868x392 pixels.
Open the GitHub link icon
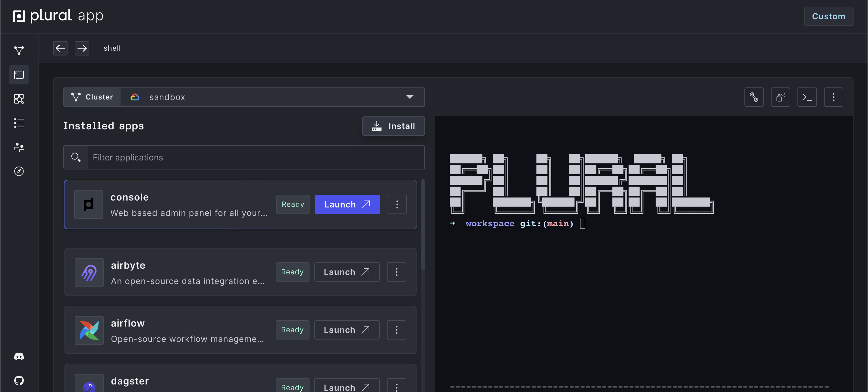pyautogui.click(x=19, y=381)
